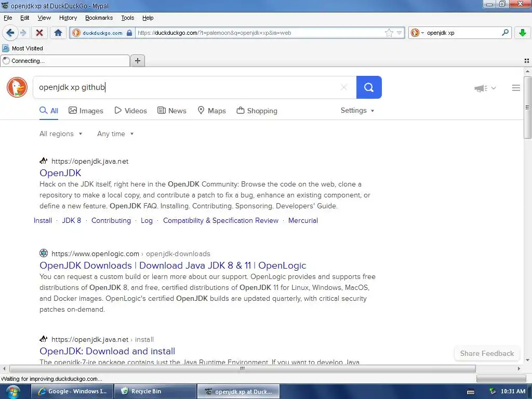The width and height of the screenshot is (532, 399).
Task: Follow the JDK 8 sitelink
Action: pyautogui.click(x=72, y=220)
